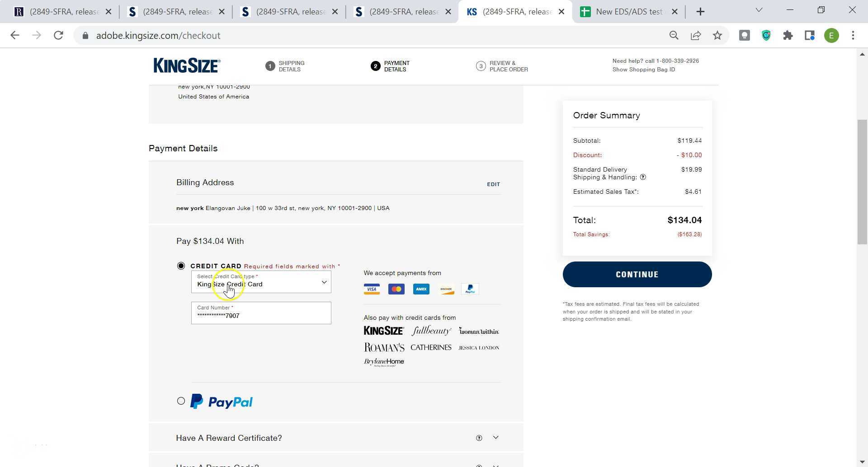Viewport: 868px width, 467px height.
Task: Select the PayPal payment radio button
Action: point(181,401)
